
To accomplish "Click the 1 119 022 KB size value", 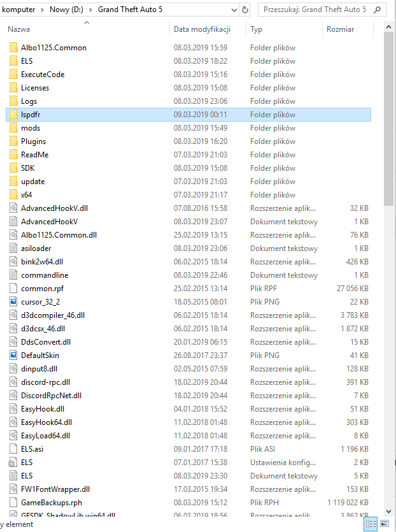I will (348, 503).
